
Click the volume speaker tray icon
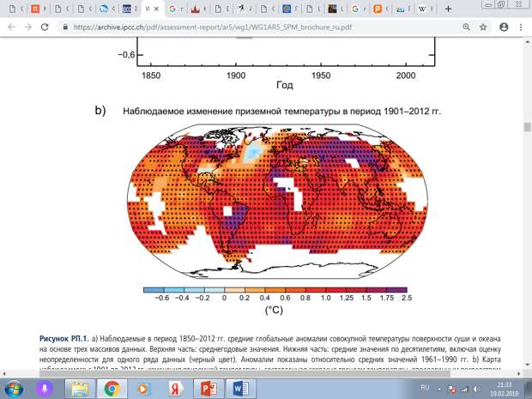pos(477,390)
